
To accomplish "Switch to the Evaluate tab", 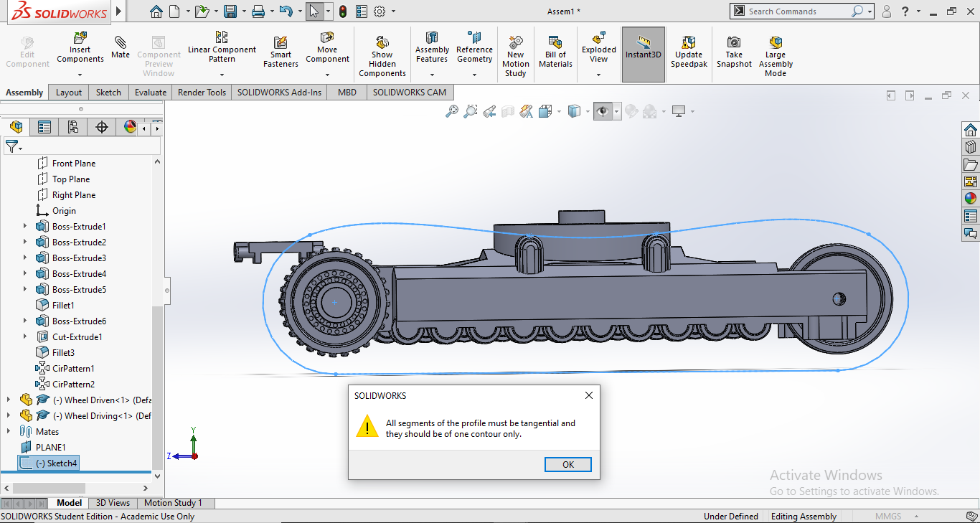I will [151, 92].
